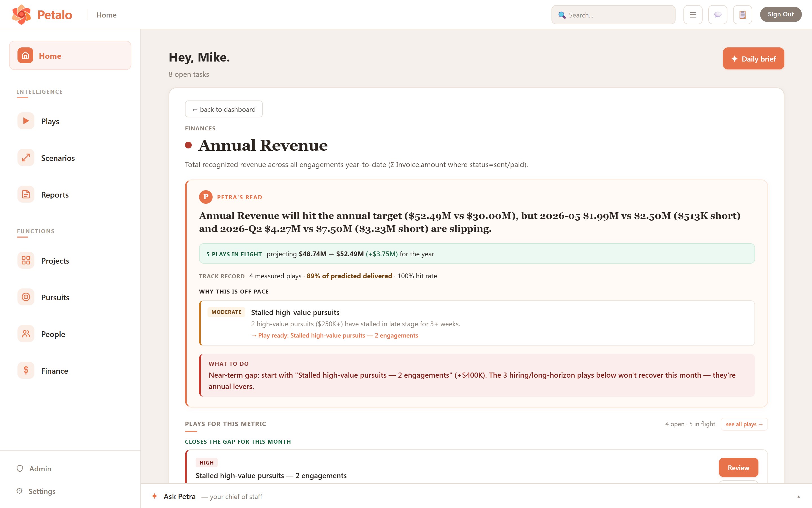
Task: Click the Hey, Mike. greeting
Action: pyautogui.click(x=199, y=57)
